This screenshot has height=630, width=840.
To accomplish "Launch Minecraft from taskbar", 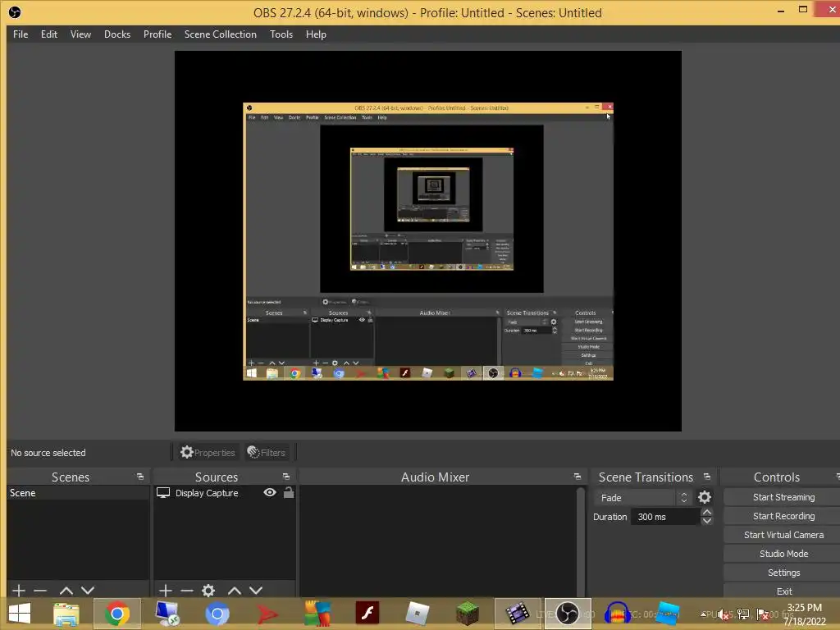I will pyautogui.click(x=467, y=614).
